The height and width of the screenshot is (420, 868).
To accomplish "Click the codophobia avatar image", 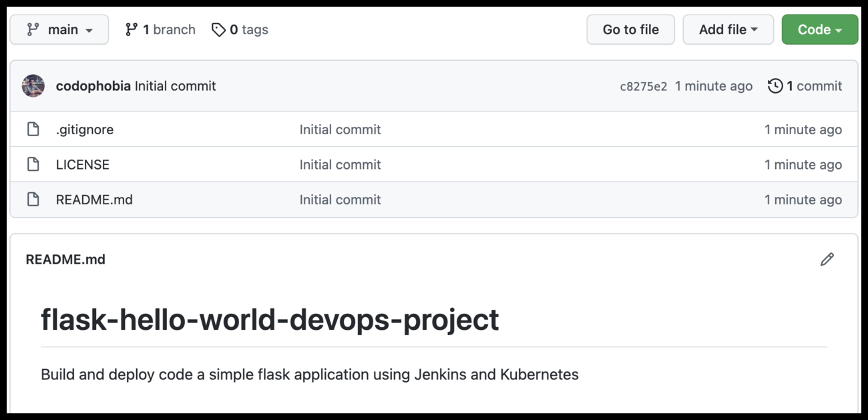I will (33, 86).
